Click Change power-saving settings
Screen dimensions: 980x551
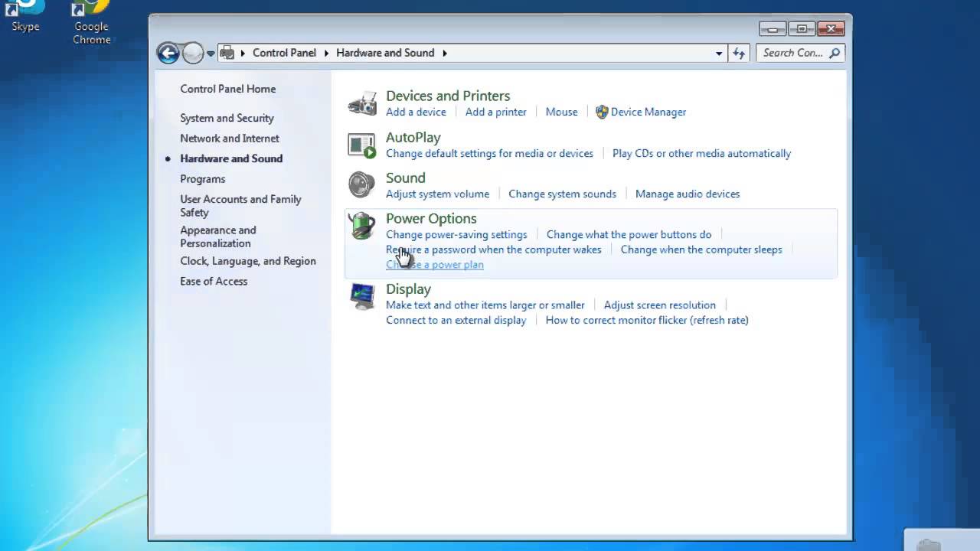(x=456, y=234)
